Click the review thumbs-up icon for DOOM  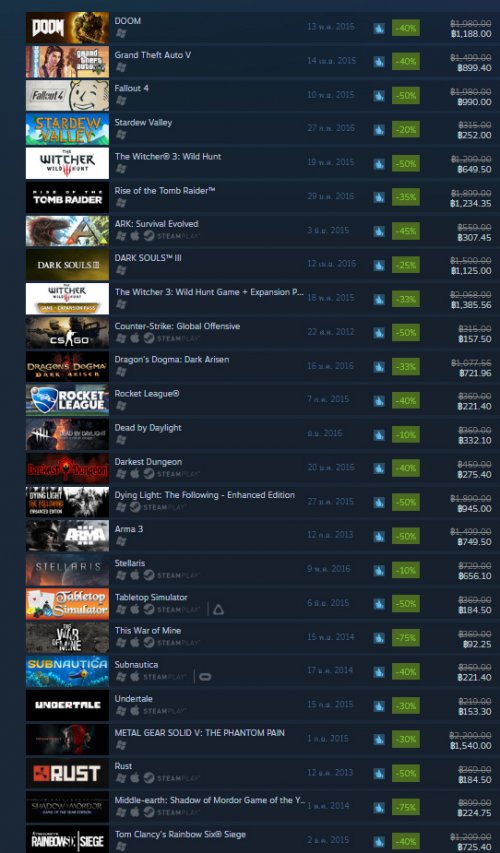pos(379,27)
